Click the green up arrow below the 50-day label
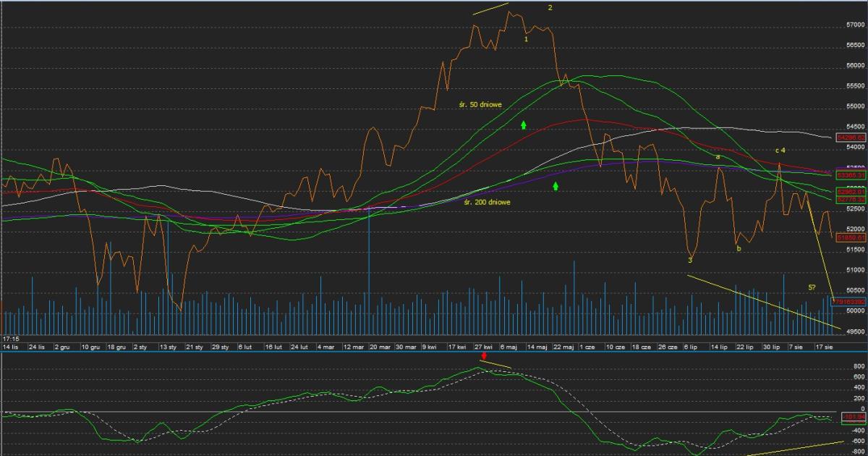 click(x=523, y=125)
